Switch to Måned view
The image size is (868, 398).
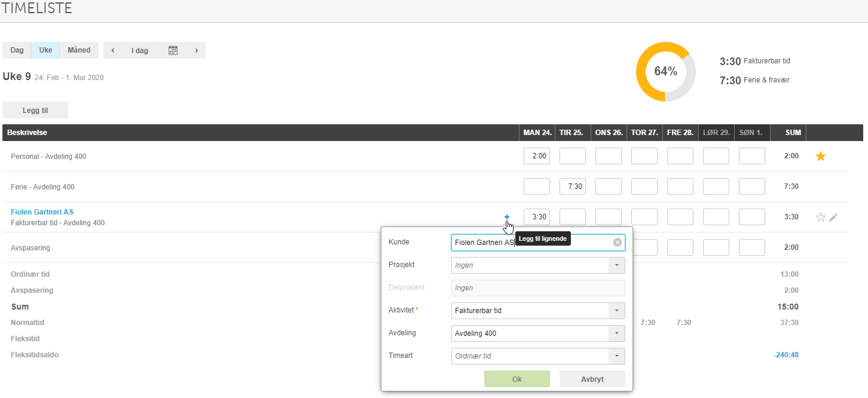[79, 50]
